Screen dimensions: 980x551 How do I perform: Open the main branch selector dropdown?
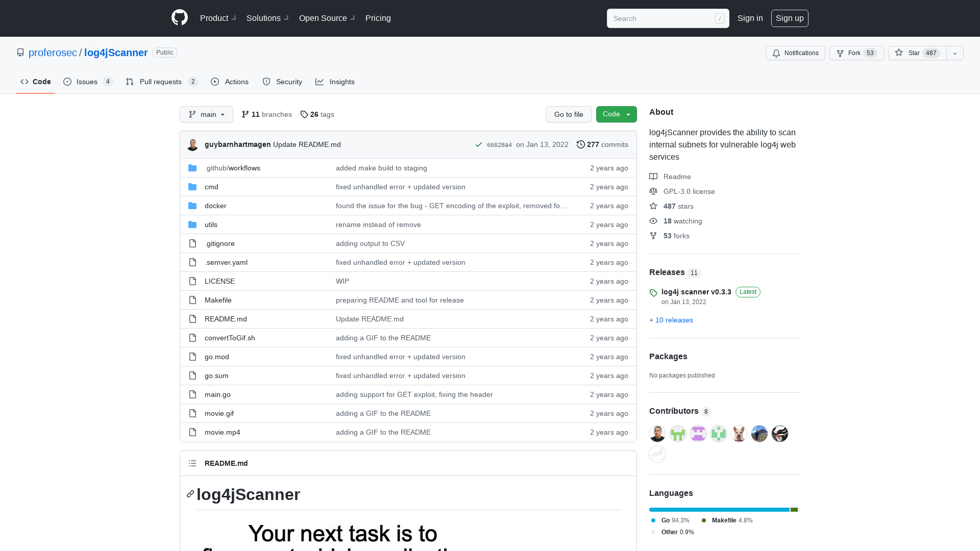click(206, 114)
